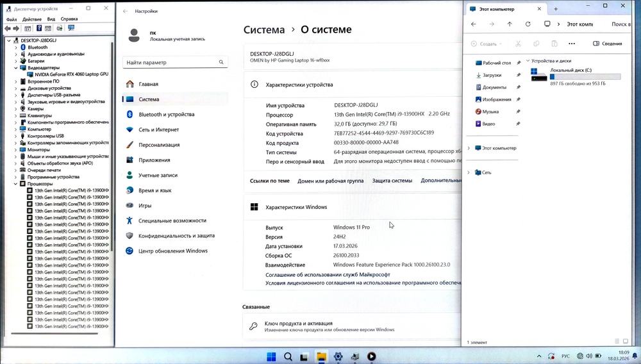Screen dimensions: 641x364
Task: Open Центр обновления Windows section
Action: click(172, 251)
